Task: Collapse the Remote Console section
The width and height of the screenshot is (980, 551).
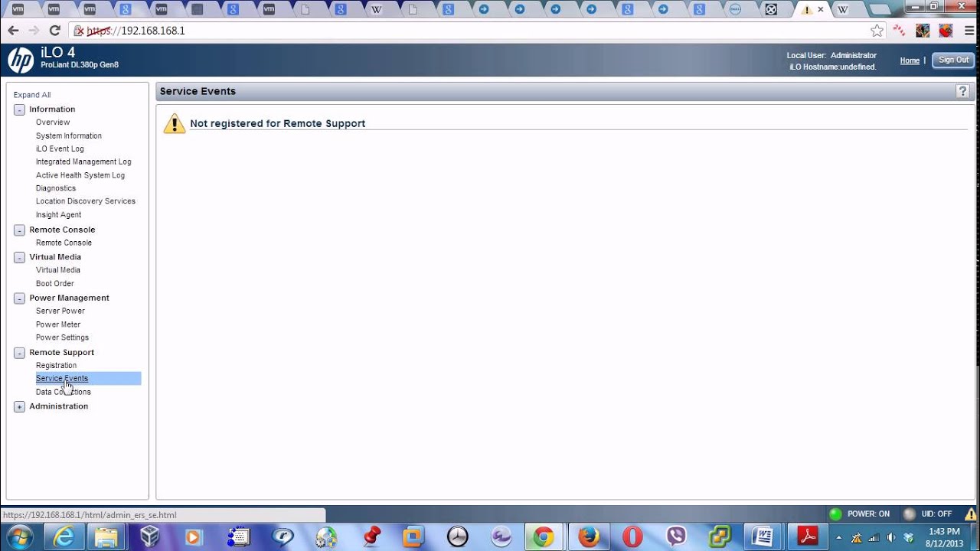Action: pyautogui.click(x=19, y=230)
